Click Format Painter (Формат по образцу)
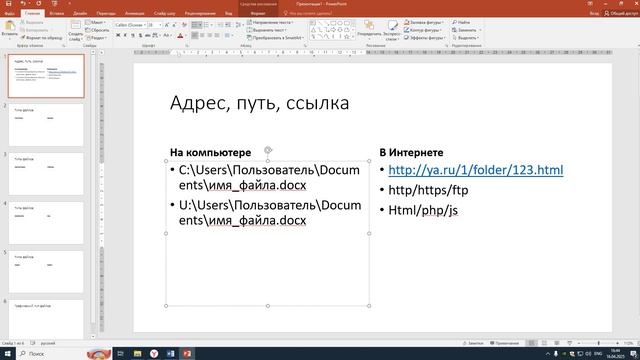Image resolution: width=640 pixels, height=360 pixels. [42, 38]
